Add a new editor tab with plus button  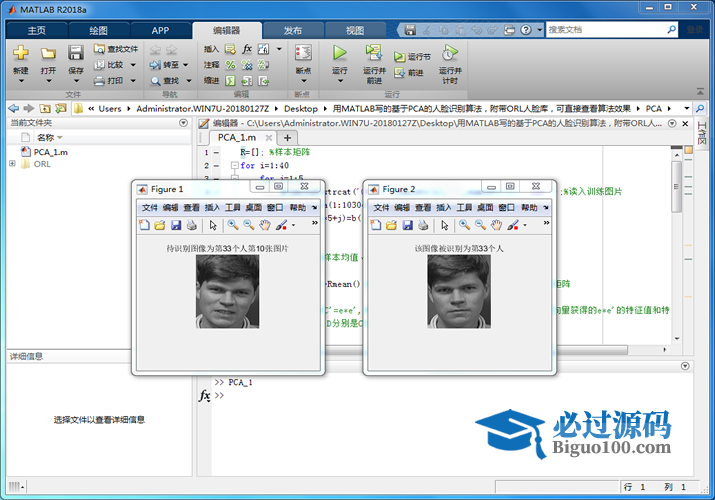287,138
